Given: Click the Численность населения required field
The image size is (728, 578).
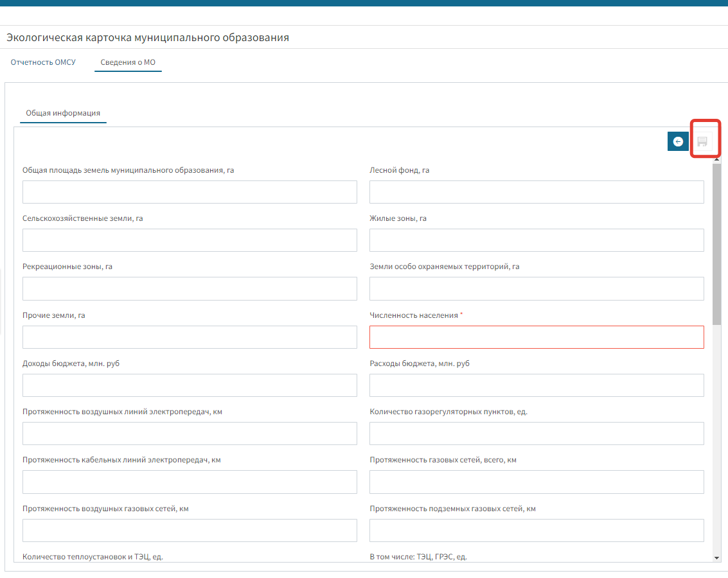Looking at the screenshot, I should coord(537,337).
